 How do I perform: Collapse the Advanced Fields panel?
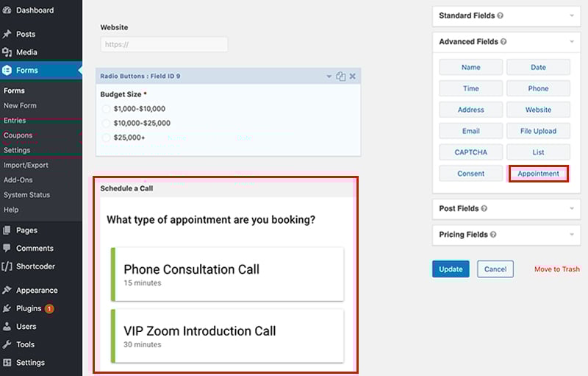572,42
